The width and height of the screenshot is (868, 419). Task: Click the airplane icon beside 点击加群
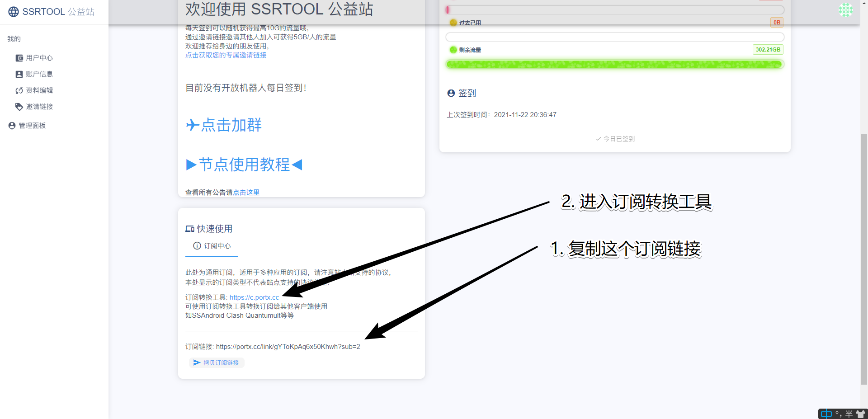point(193,125)
